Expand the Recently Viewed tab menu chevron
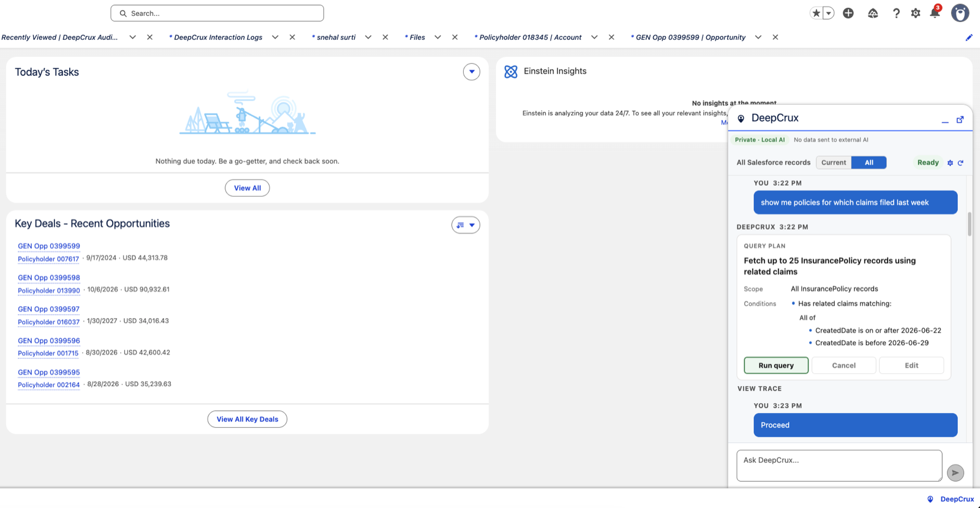Screen dimensions: 980x508 coord(132,37)
